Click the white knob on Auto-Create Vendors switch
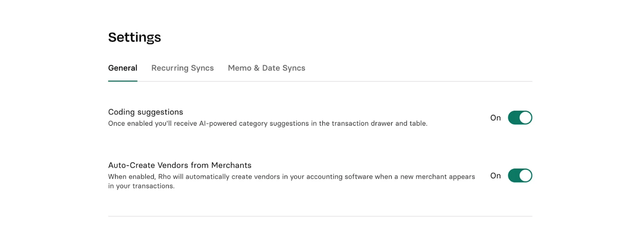 (525, 175)
